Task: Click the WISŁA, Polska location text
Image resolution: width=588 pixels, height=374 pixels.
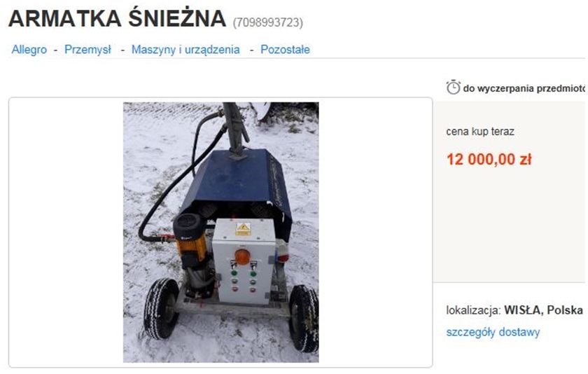Action: click(x=543, y=310)
